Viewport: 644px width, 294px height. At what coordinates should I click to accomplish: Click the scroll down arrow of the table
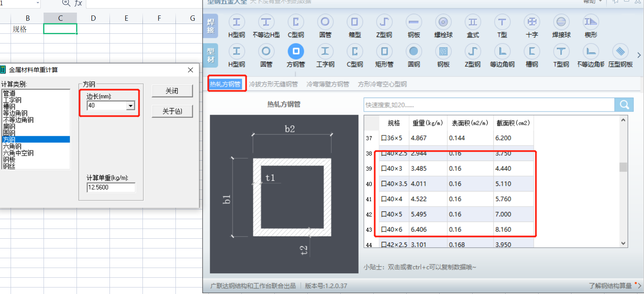click(x=623, y=243)
